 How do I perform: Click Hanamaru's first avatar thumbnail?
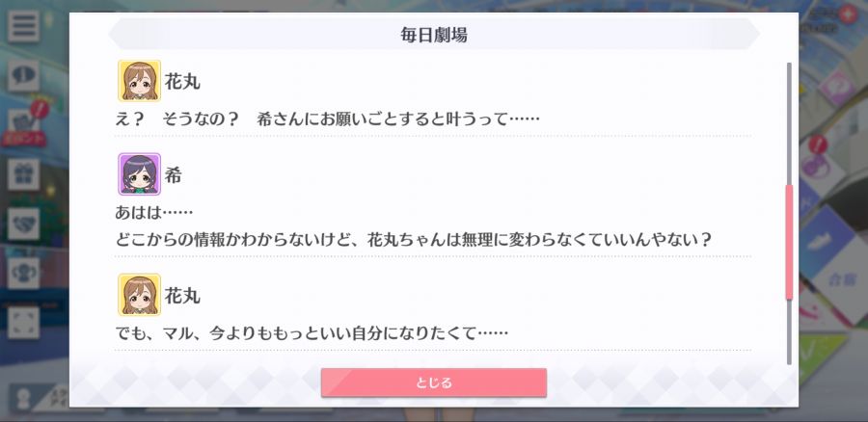click(139, 81)
